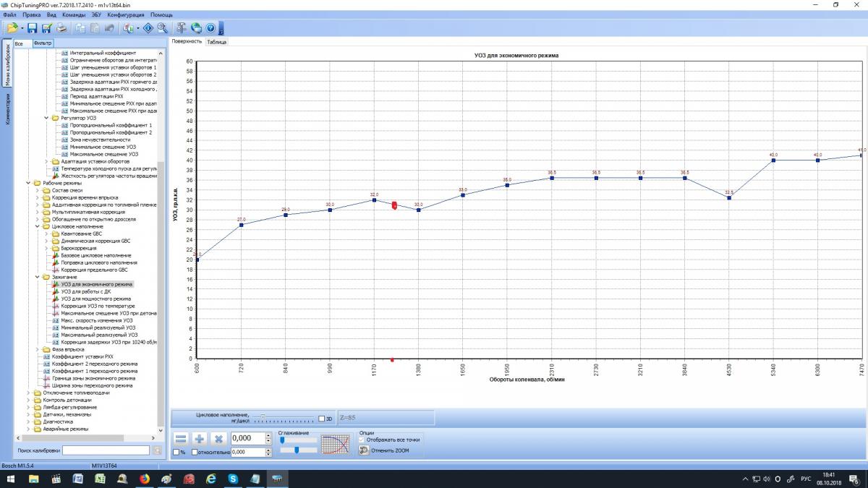Image resolution: width=868 pixels, height=488 pixels.
Task: Click the magnifier search toolbar icon
Action: pos(162,28)
